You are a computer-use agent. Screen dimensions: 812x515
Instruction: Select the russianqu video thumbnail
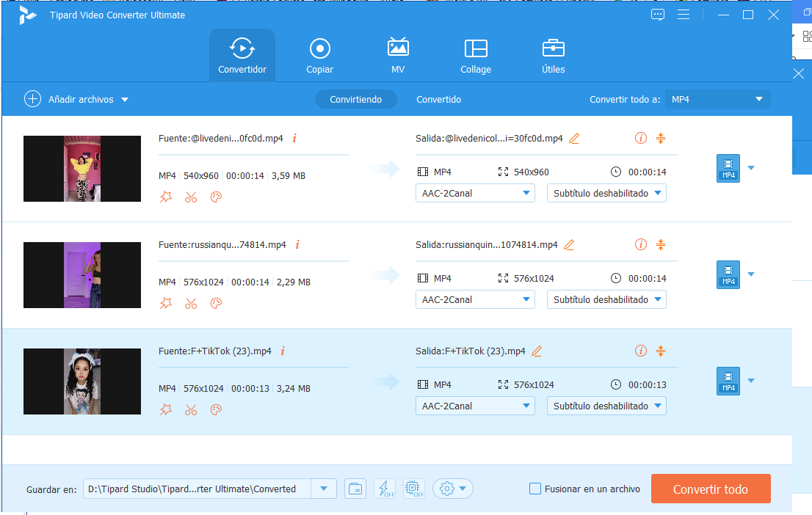pos(81,275)
